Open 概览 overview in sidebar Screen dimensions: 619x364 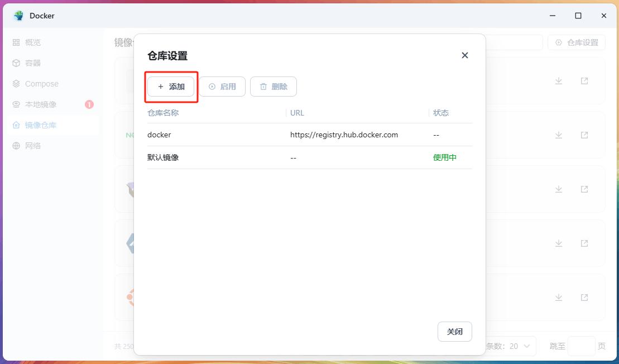pos(33,42)
